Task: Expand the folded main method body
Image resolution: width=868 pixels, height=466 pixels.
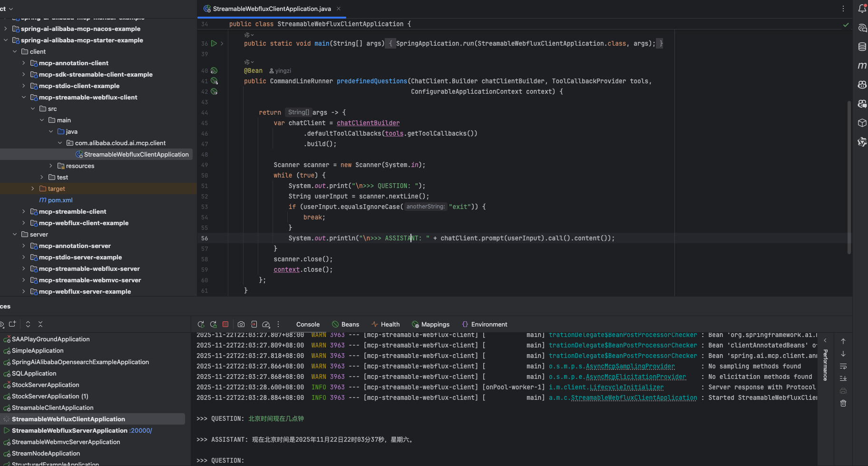Action: click(222, 43)
